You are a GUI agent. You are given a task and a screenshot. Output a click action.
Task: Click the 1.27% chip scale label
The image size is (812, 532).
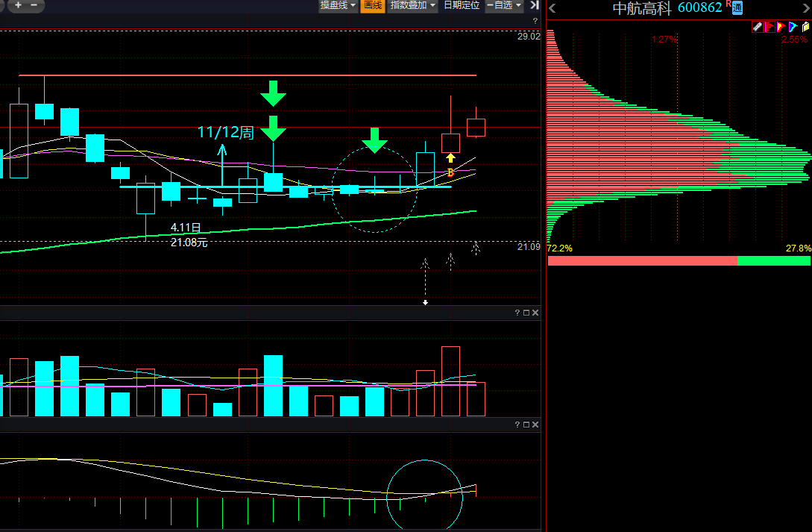point(664,40)
